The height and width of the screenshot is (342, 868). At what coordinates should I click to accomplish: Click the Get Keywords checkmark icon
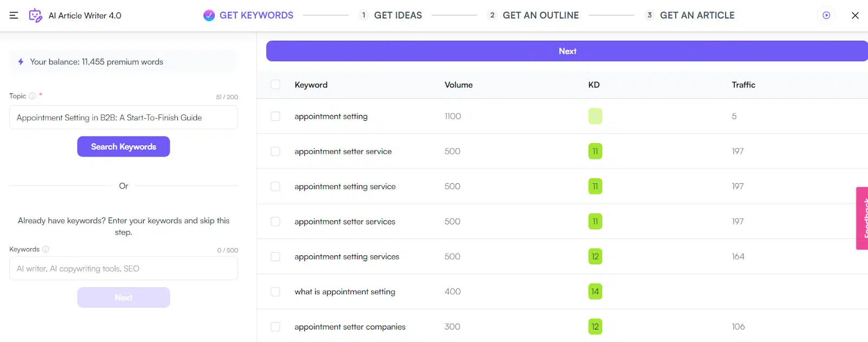click(x=209, y=15)
